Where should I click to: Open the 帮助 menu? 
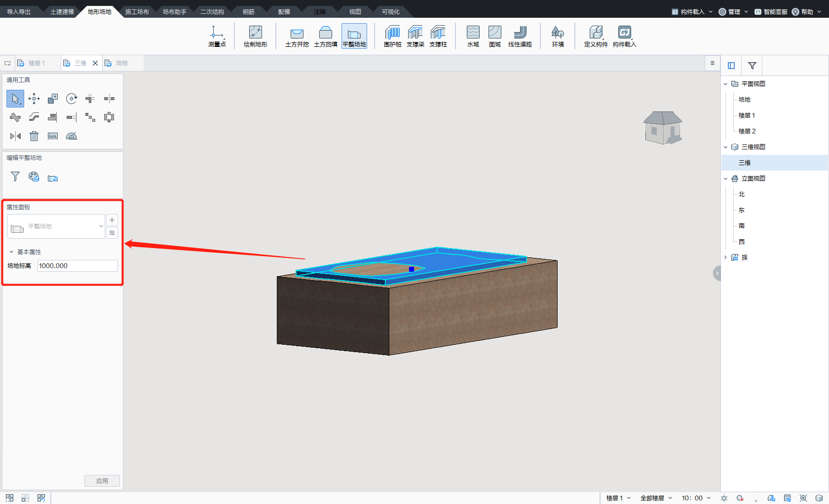[806, 12]
